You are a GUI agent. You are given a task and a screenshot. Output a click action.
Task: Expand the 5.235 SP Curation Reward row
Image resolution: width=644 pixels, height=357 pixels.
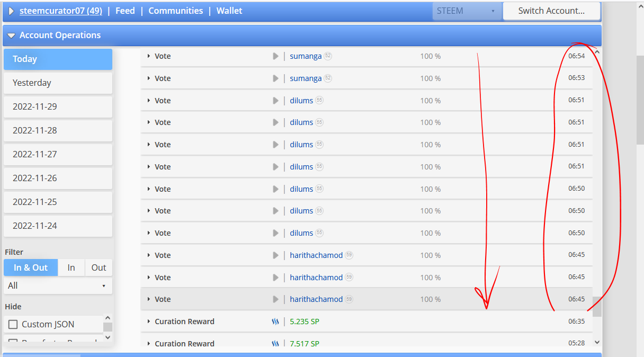click(148, 322)
